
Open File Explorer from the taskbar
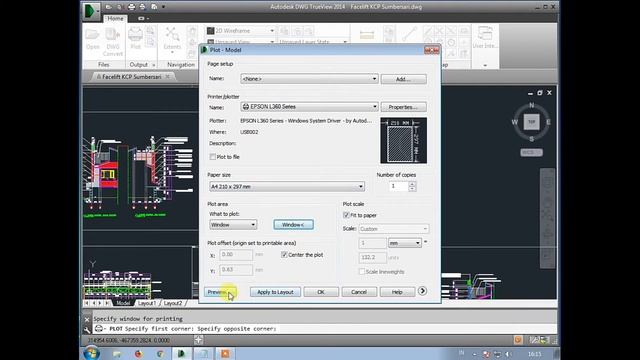click(117, 353)
